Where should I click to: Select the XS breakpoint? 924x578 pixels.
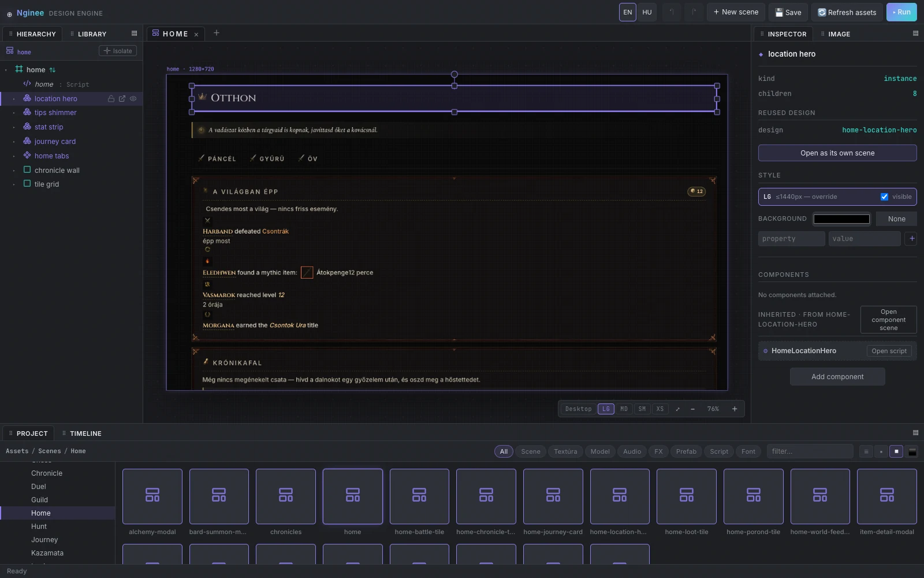coord(660,409)
